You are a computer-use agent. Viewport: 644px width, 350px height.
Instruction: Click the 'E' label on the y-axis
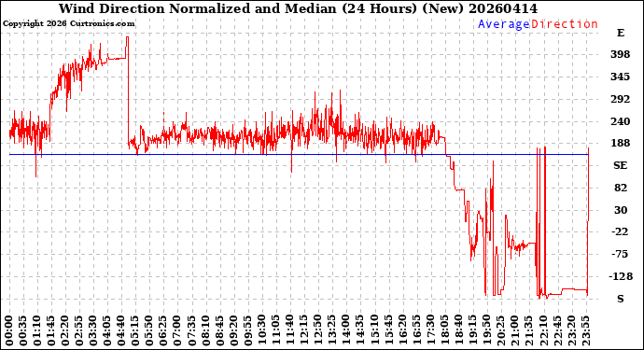[621, 33]
